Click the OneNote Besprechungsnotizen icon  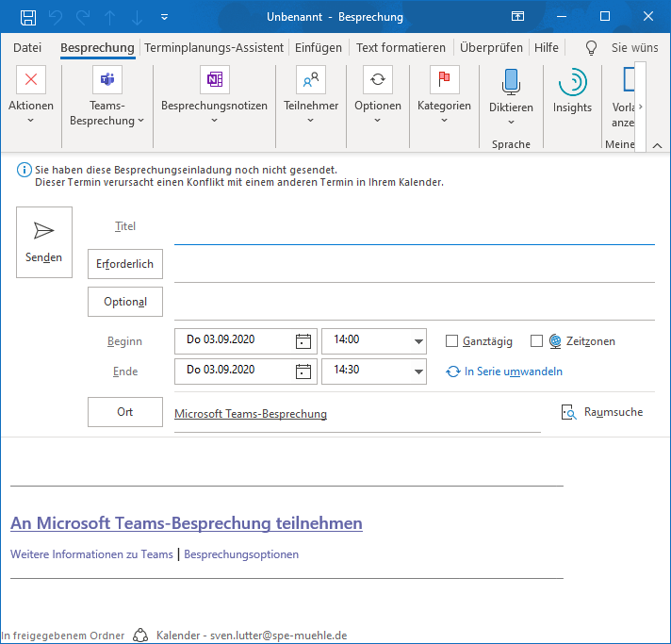215,79
